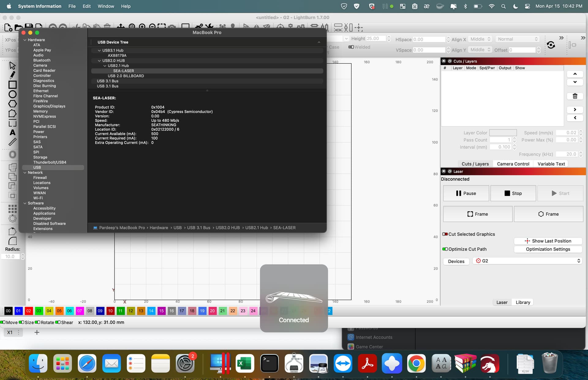This screenshot has height=380, width=588.
Task: Pick the Draw Lines pencil tool
Action: (12, 75)
